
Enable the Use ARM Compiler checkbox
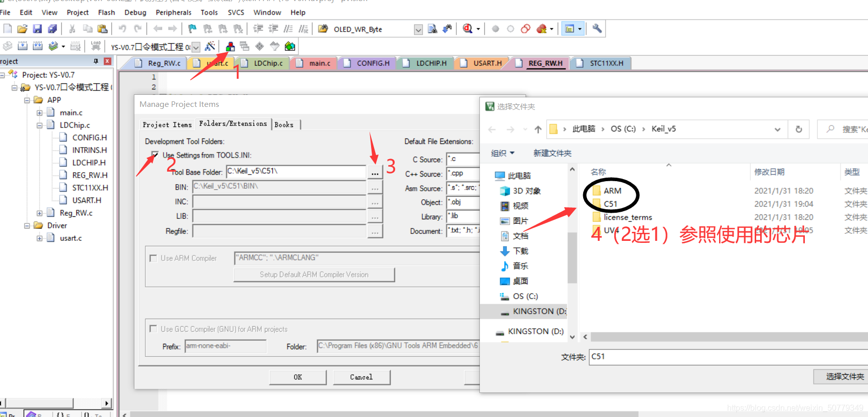153,258
